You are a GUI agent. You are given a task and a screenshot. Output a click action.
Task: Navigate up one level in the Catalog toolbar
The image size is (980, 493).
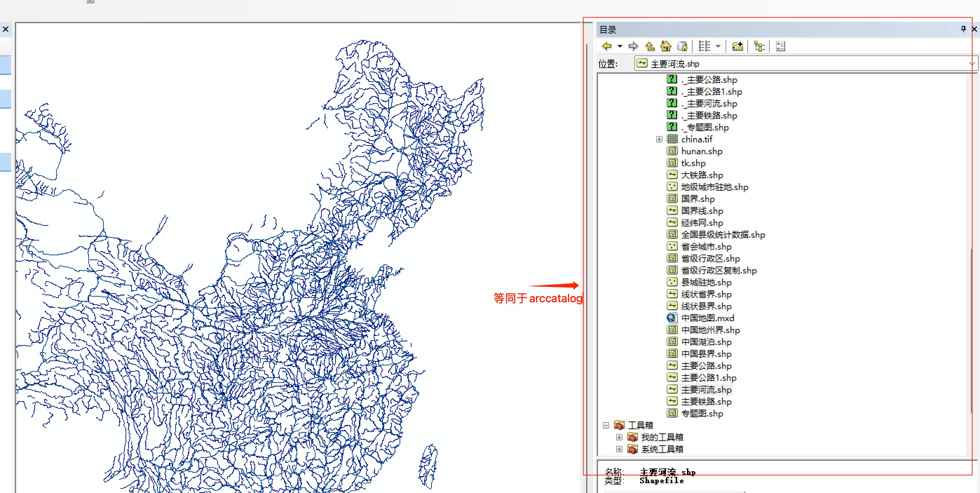coord(650,46)
